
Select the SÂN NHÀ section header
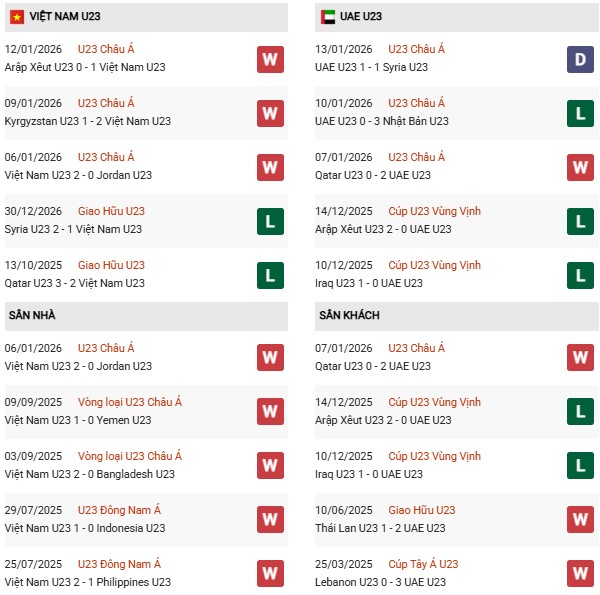point(31,316)
